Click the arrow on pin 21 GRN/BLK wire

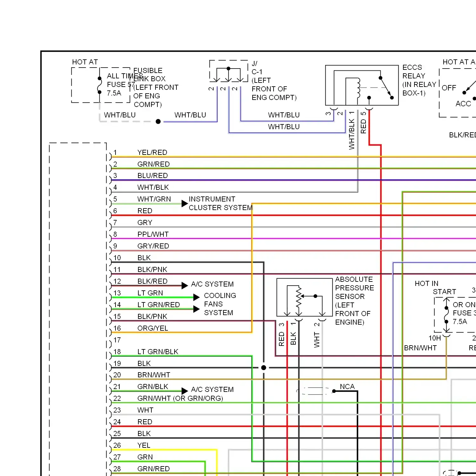pos(185,391)
